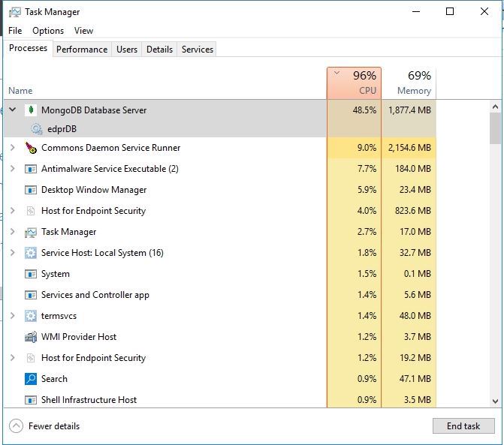Image resolution: width=504 pixels, height=445 pixels.
Task: Click the 4.0% Host for Endpoint Security icon
Action: coord(31,211)
